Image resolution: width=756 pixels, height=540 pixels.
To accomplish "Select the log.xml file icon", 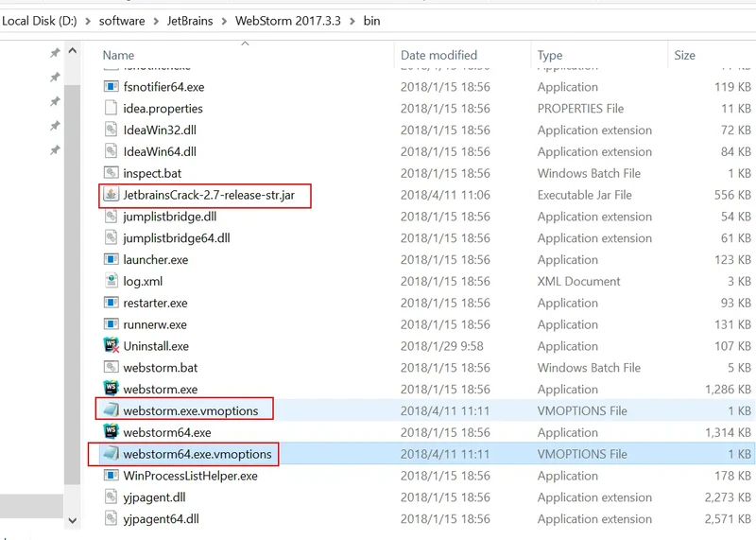I will pos(111,281).
